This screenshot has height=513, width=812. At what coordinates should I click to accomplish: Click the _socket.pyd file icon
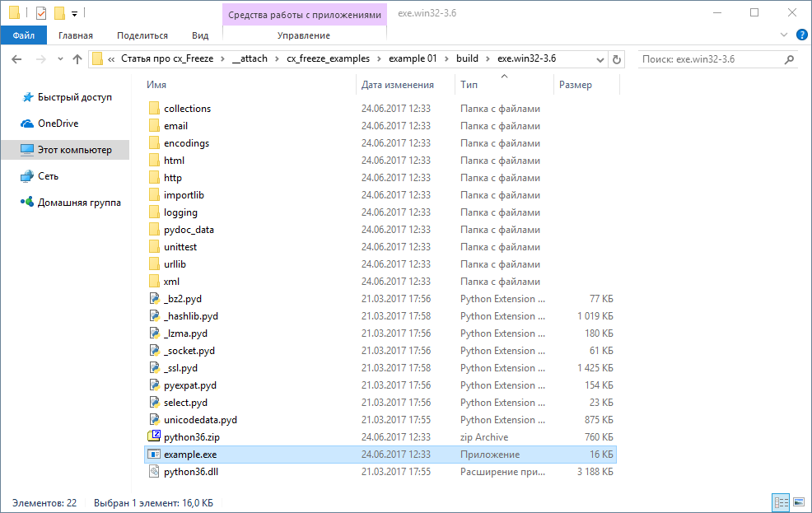tap(154, 351)
